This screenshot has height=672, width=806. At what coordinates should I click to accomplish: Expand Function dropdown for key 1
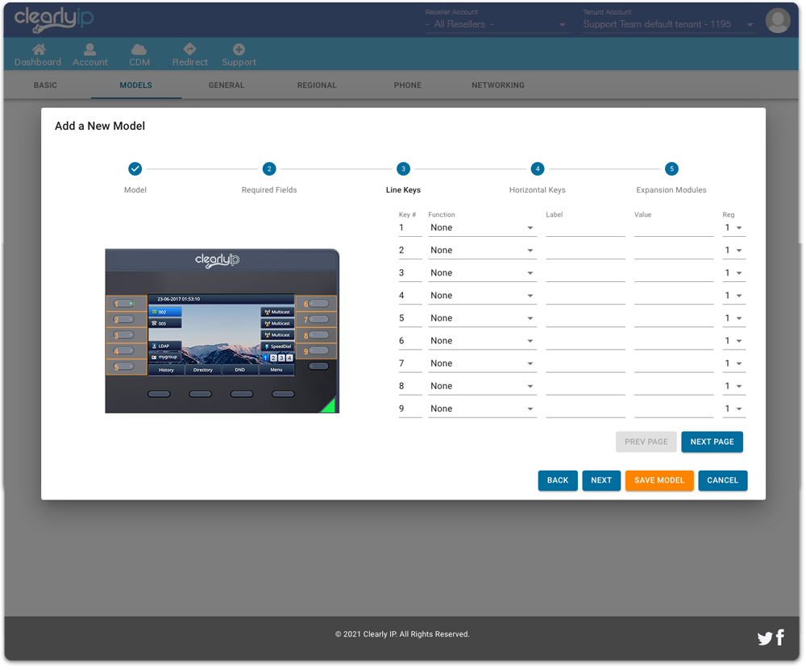482,228
